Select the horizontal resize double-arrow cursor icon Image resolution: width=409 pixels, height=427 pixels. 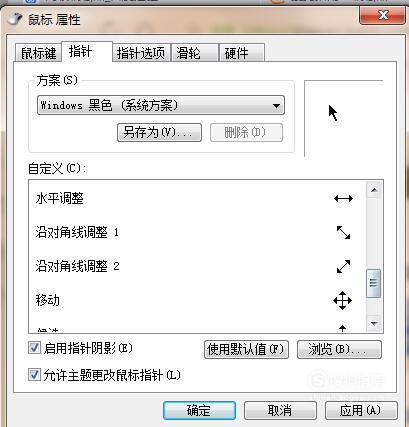[343, 199]
